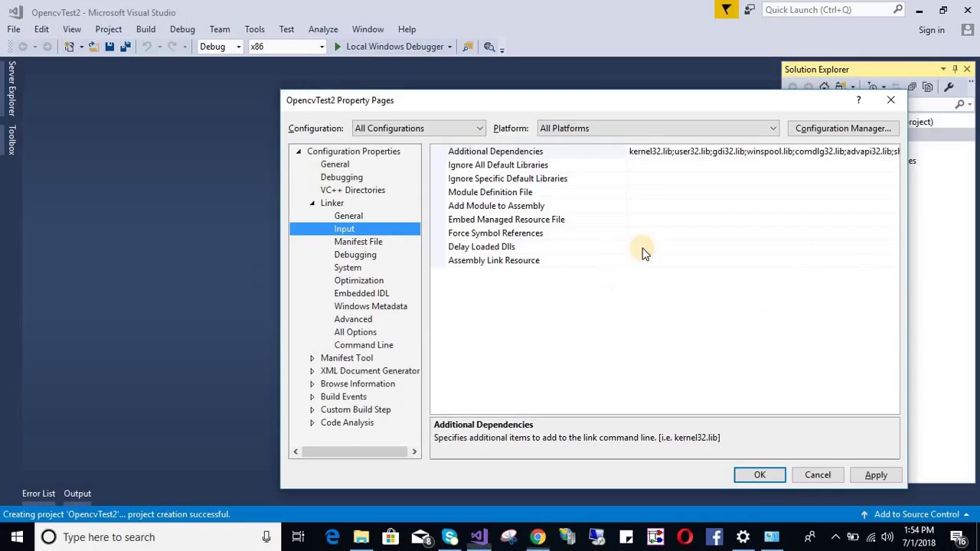Open the Analyze menu
980x551 pixels.
[323, 30]
